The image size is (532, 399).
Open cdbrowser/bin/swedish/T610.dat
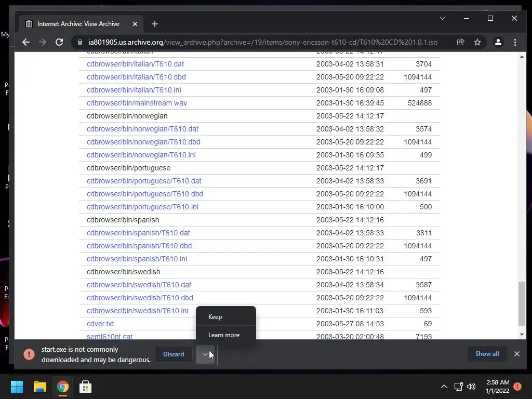coord(139,285)
